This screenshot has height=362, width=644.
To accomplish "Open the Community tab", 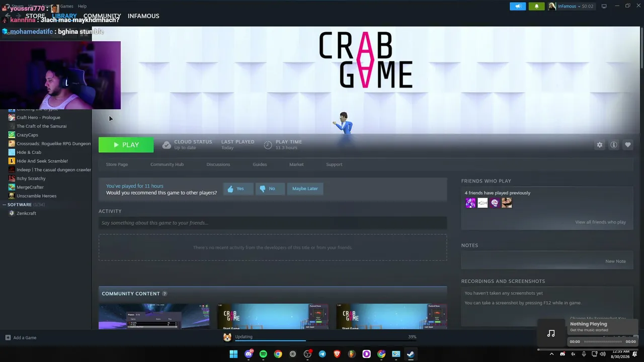I will (x=102, y=16).
